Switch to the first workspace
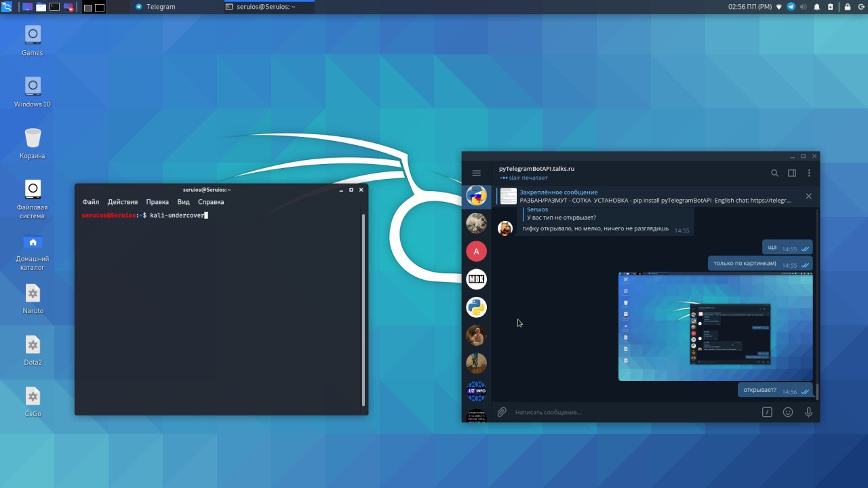The height and width of the screenshot is (488, 868). [x=88, y=7]
